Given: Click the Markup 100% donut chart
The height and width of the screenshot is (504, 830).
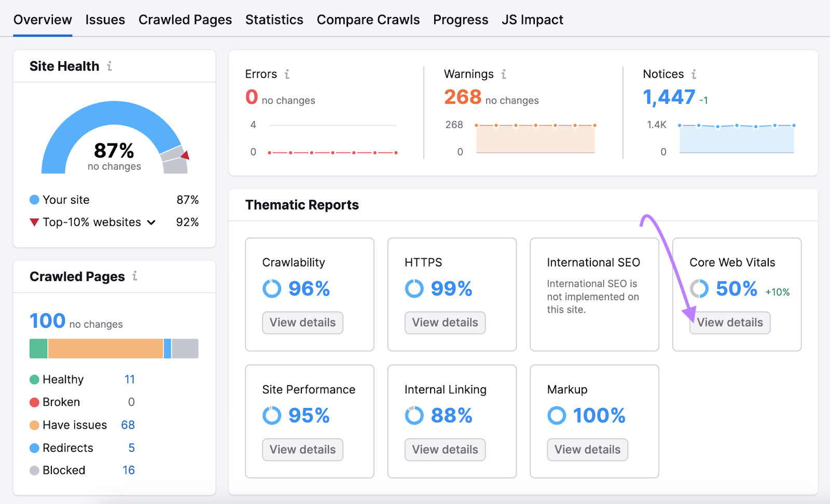Looking at the screenshot, I should tap(556, 415).
